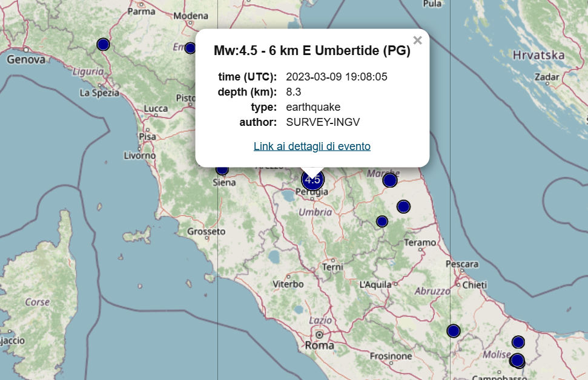
Task: Close the Umbertide earthquake popup
Action: coord(417,41)
